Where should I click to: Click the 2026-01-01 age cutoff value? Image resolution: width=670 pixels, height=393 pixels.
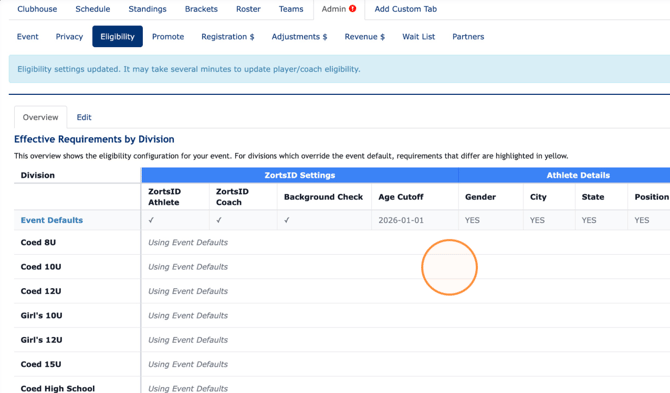pyautogui.click(x=401, y=220)
